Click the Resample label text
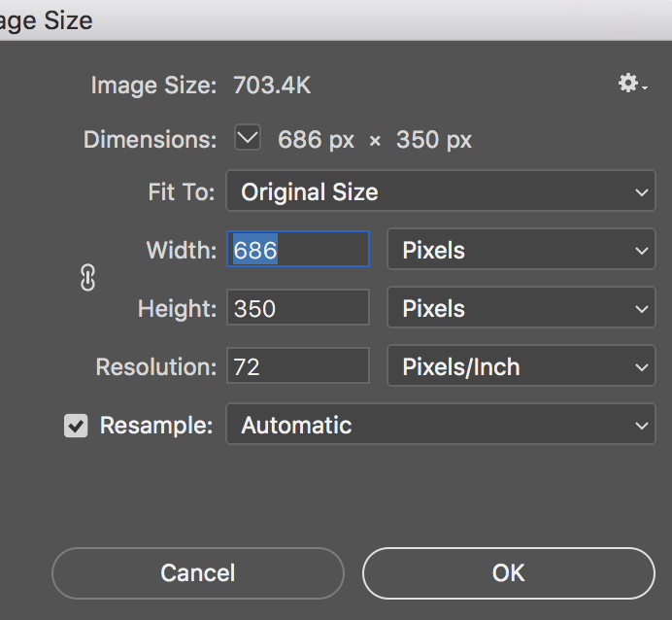This screenshot has height=620, width=672. tap(155, 426)
